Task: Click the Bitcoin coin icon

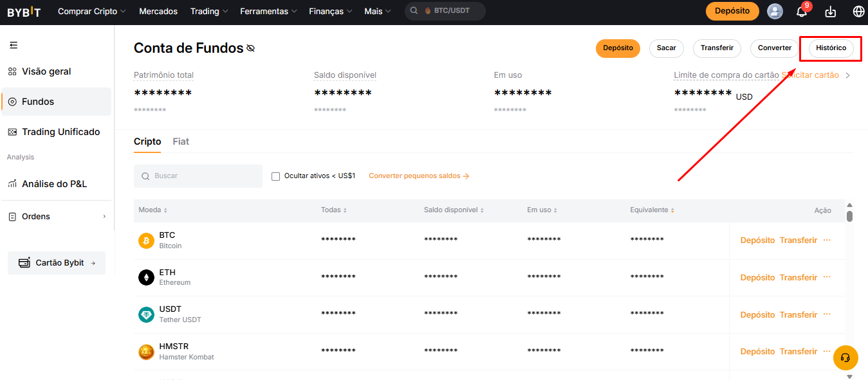Action: click(146, 240)
